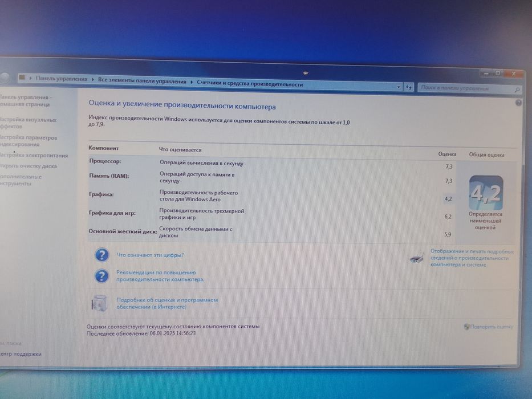
Task: Click folder icon at address bar start
Action: 22,77
